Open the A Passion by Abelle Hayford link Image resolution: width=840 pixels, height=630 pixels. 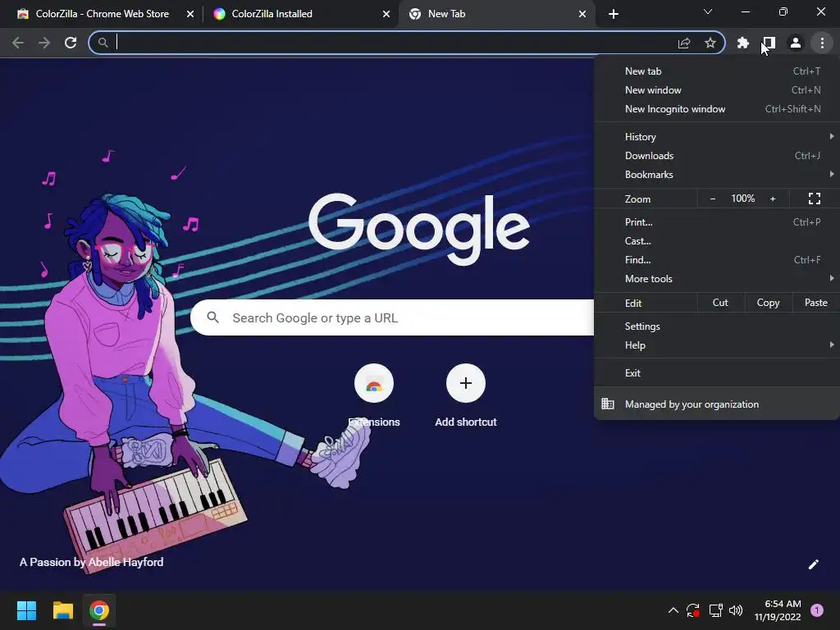click(x=92, y=562)
